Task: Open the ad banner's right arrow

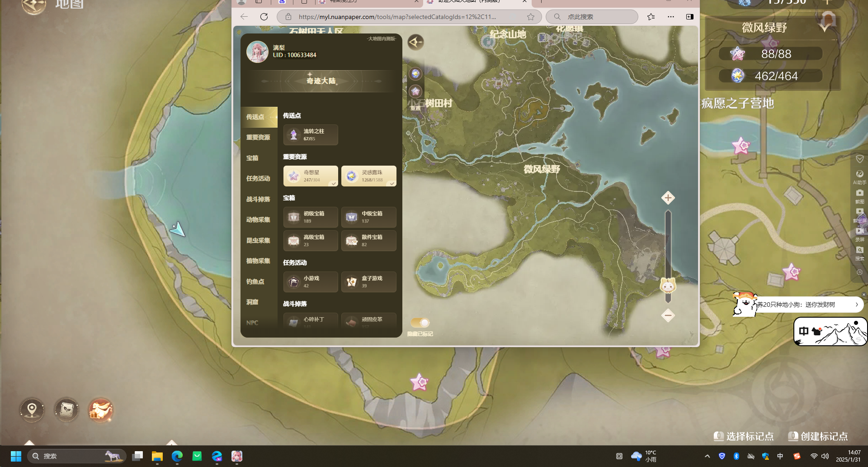Action: click(857, 305)
